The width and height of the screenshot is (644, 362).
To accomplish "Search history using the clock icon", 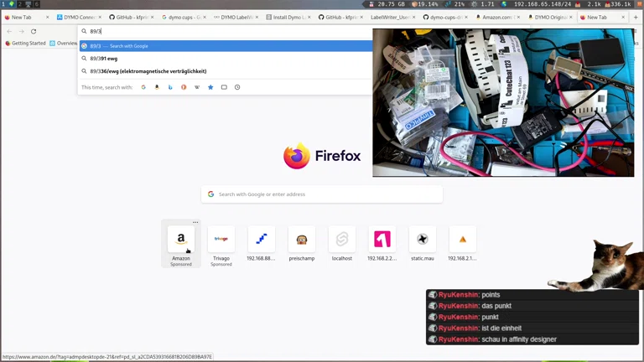I will (237, 87).
